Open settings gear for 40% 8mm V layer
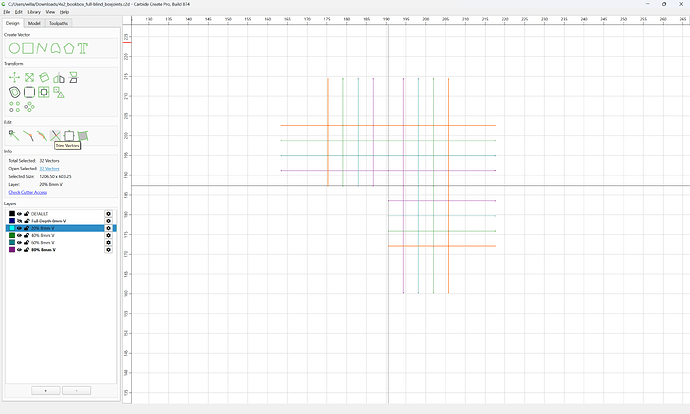 108,235
